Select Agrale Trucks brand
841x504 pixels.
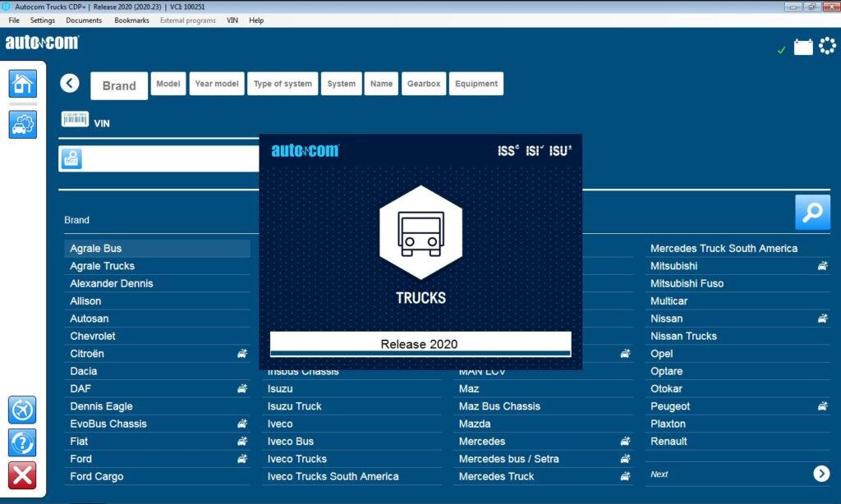157,266
